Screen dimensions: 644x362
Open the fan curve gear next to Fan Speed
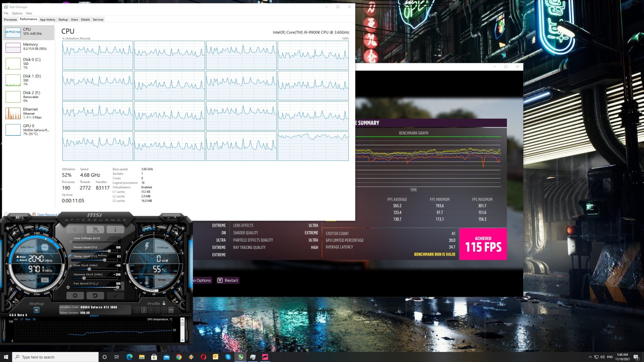coord(68,287)
